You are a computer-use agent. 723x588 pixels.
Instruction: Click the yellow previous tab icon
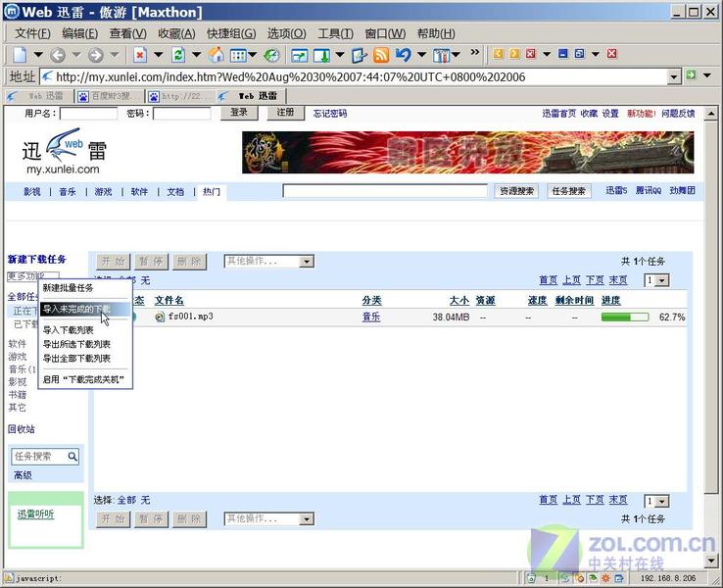coord(498,54)
